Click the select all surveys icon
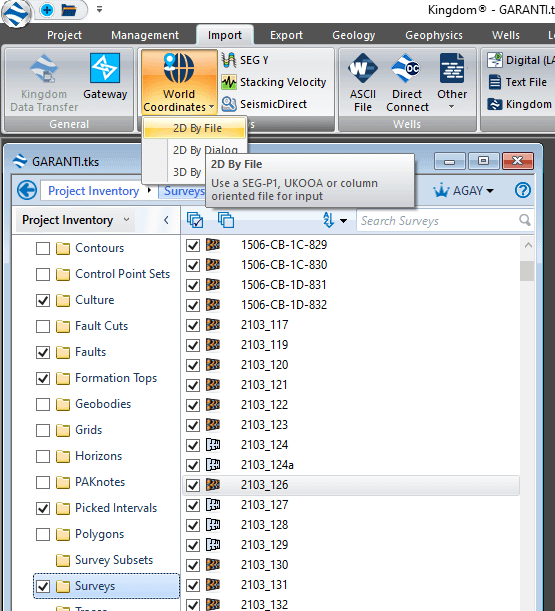 pyautogui.click(x=195, y=220)
